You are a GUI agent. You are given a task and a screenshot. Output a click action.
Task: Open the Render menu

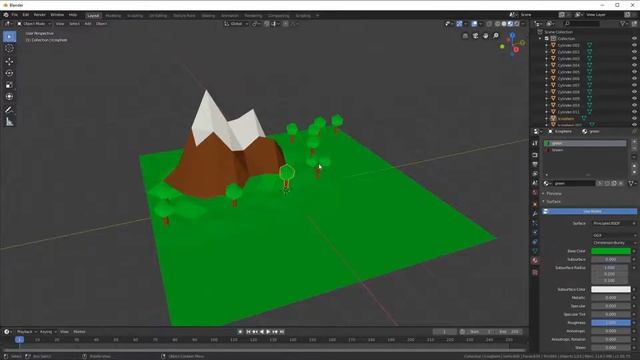40,15
